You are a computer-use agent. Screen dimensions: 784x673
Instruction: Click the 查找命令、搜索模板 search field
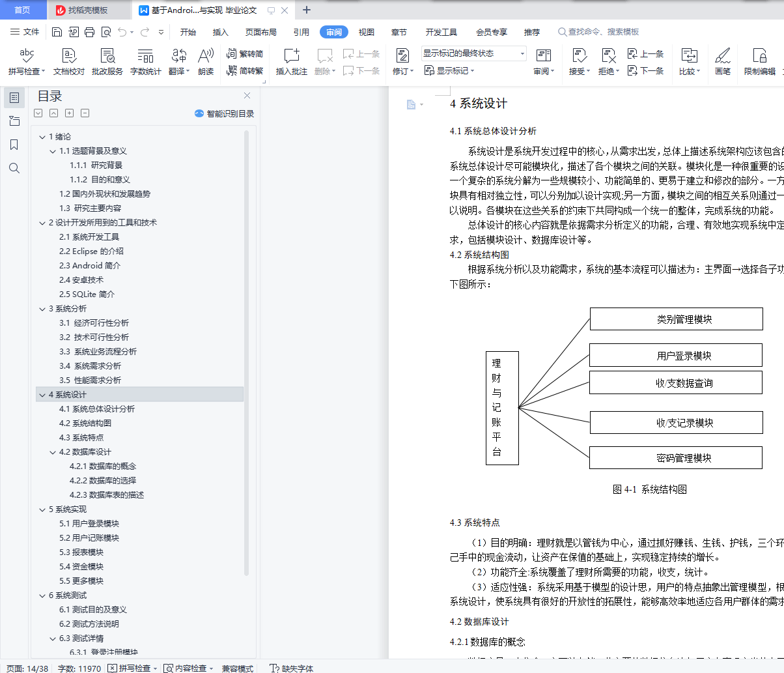click(x=599, y=32)
